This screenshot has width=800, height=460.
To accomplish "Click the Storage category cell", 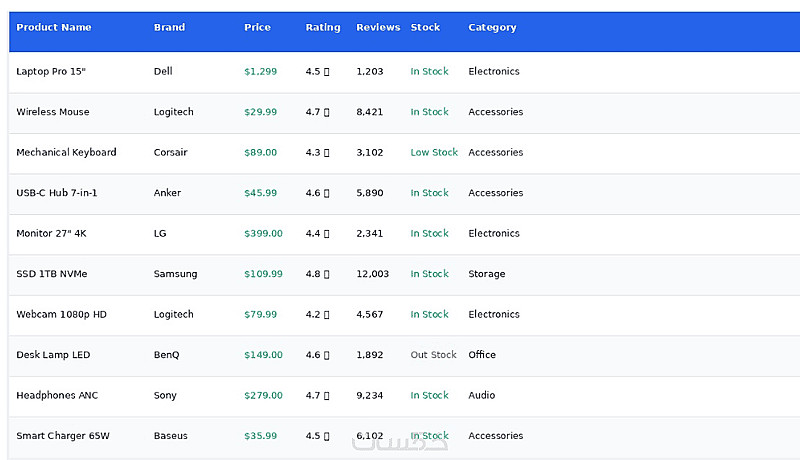I will (486, 274).
